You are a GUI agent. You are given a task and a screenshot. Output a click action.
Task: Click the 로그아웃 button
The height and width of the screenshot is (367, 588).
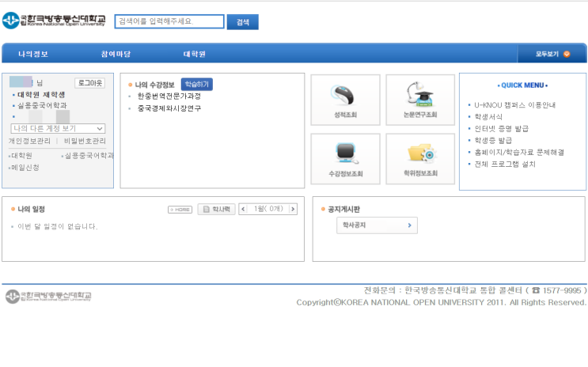point(90,83)
